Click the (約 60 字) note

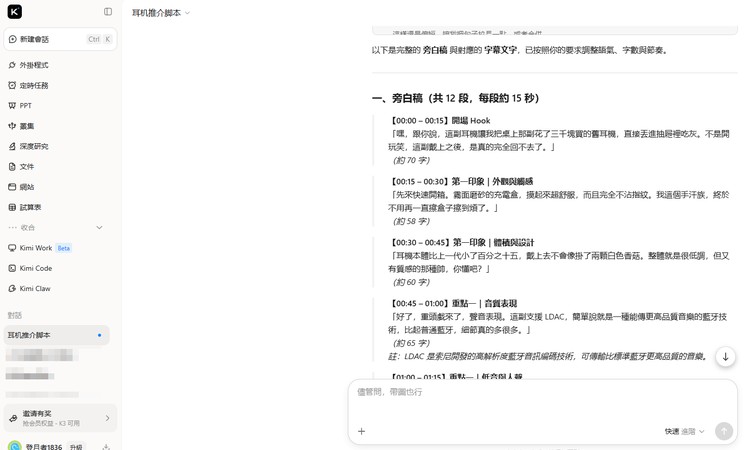pyautogui.click(x=411, y=282)
